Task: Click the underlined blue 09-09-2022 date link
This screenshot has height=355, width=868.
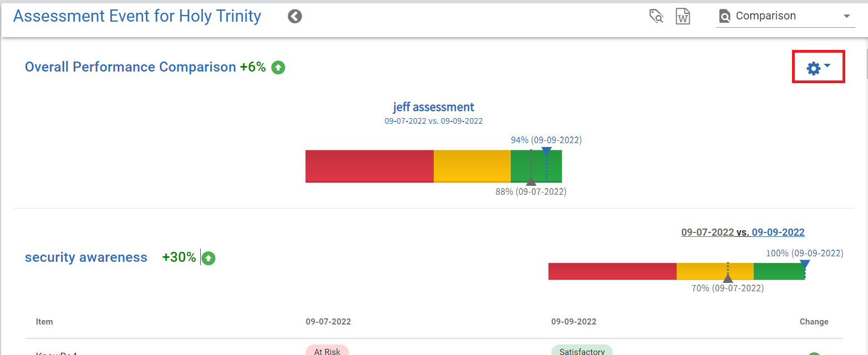Action: (778, 232)
